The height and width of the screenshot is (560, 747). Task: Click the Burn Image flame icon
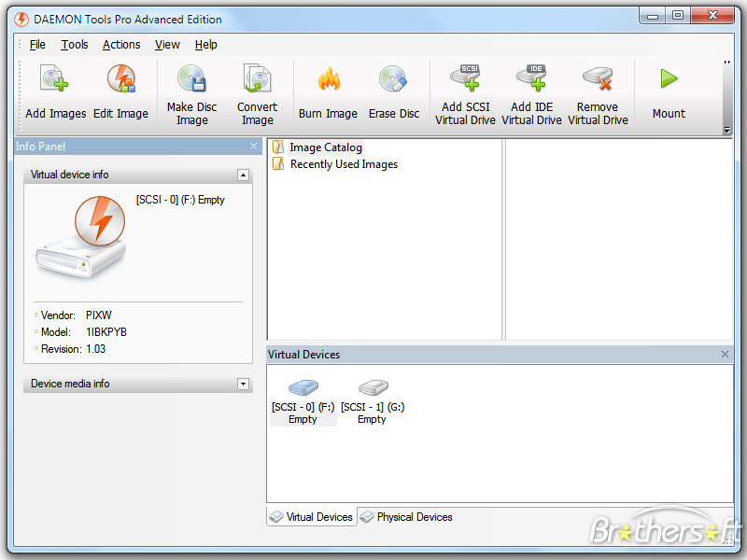pyautogui.click(x=329, y=78)
